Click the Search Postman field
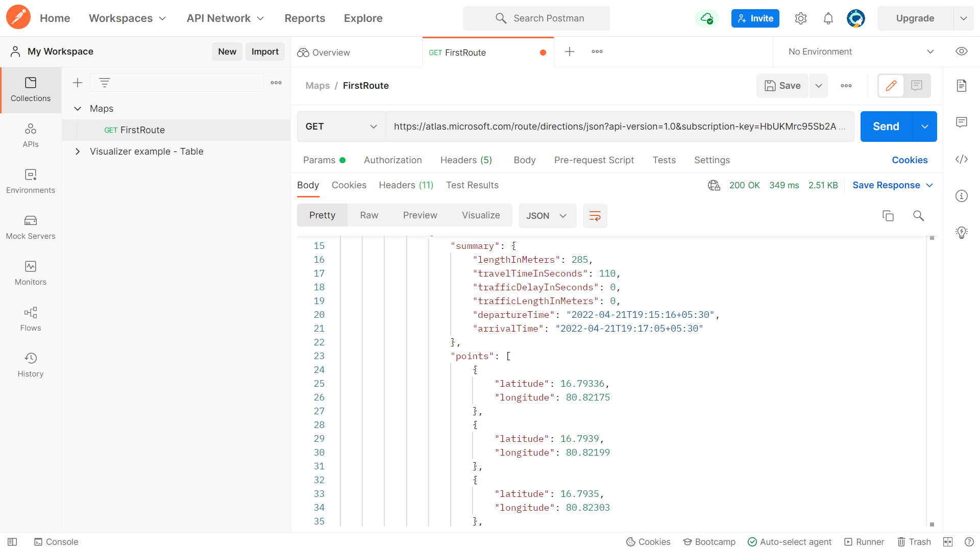 coord(536,18)
